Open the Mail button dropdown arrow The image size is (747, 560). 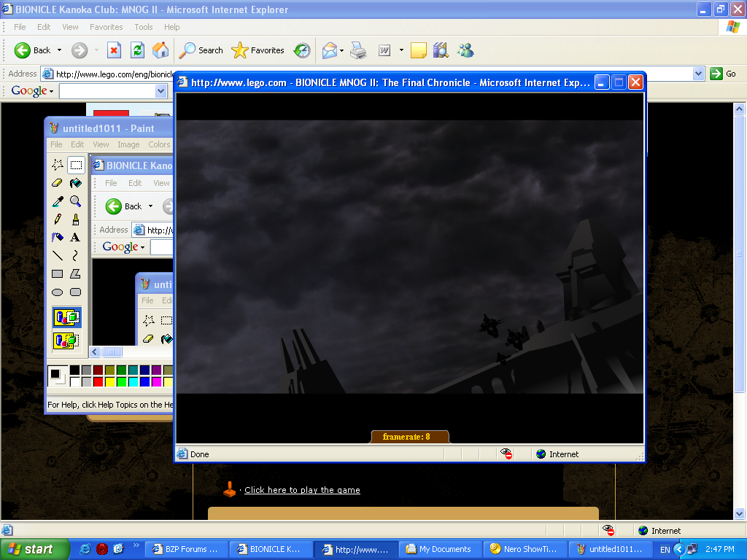click(x=341, y=50)
